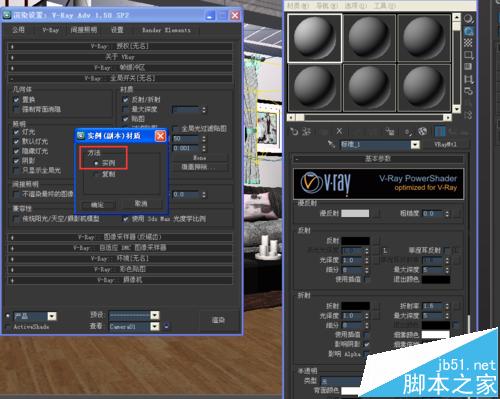Click the VRayMtl material type button
Viewport: 500px width, 399px height.
[x=445, y=144]
